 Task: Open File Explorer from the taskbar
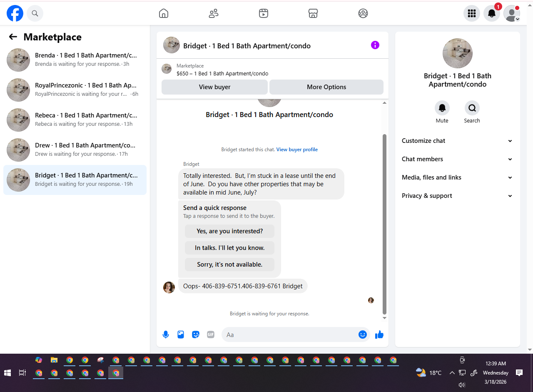pos(54,360)
